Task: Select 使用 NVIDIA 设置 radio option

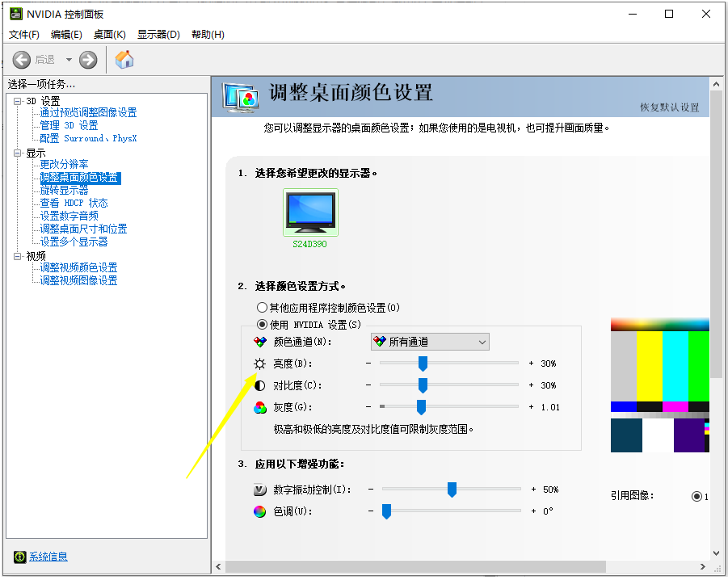Action: click(x=262, y=325)
